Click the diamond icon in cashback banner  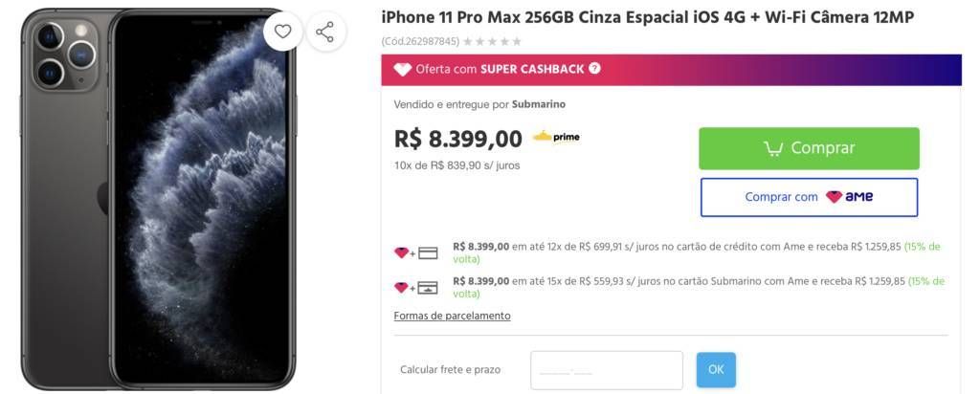click(403, 69)
